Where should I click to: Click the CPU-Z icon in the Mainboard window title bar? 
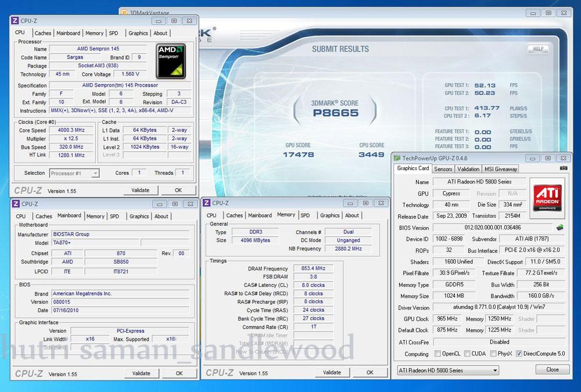16,204
